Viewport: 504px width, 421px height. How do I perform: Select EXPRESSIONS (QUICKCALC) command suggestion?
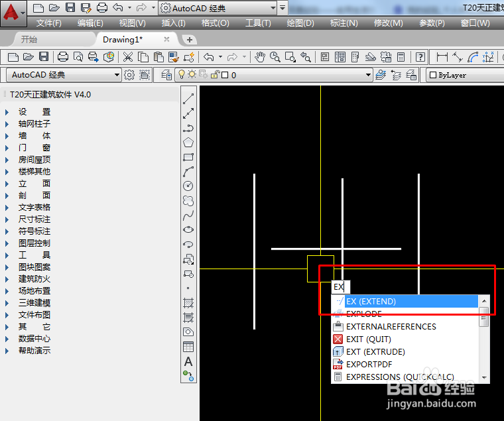pos(405,377)
